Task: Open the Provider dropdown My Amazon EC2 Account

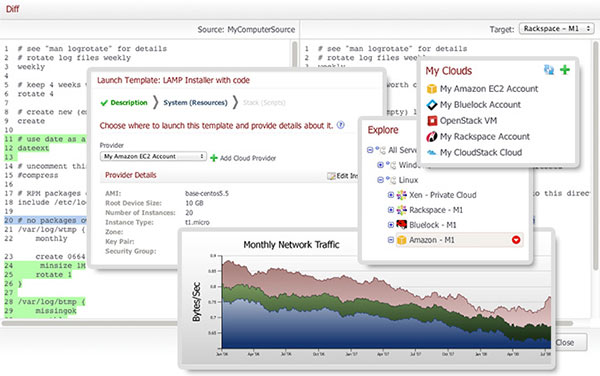Action: coord(153,156)
